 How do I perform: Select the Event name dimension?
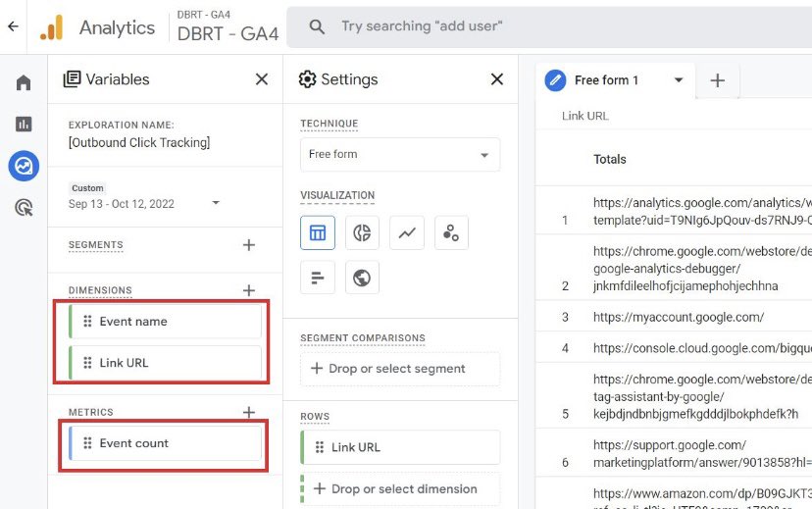[x=165, y=322]
